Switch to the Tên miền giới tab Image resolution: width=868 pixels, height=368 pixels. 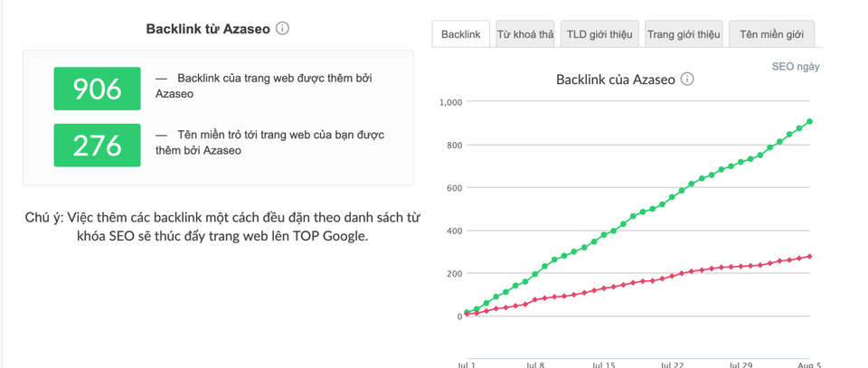coord(771,34)
